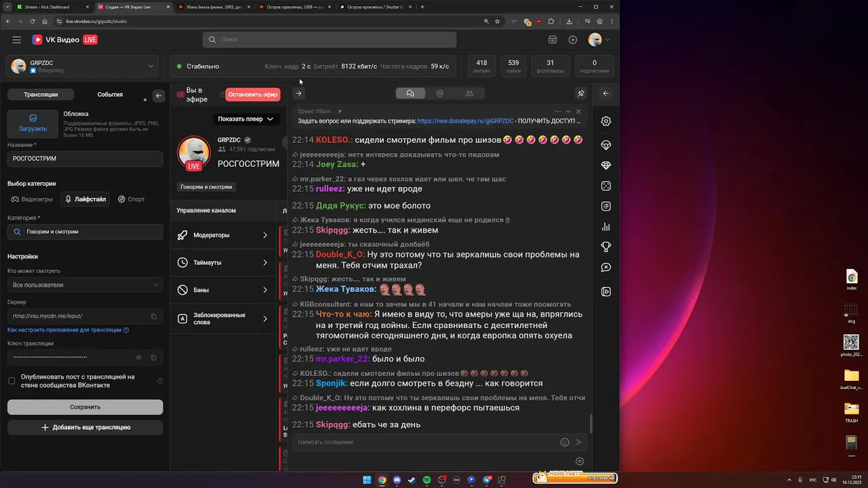868x488 pixels.
Task: Select the Видеоигры category tab
Action: (x=32, y=199)
